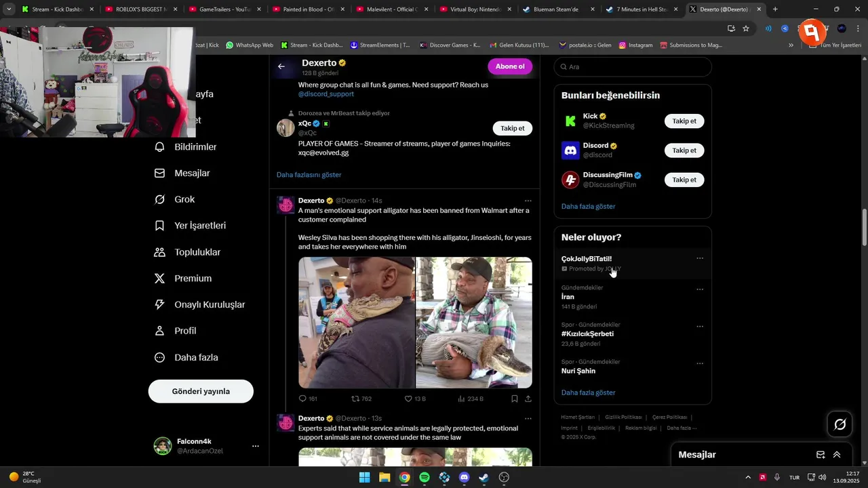The height and width of the screenshot is (488, 868).
Task: Click the back arrow next to Dexerto
Action: pyautogui.click(x=281, y=66)
